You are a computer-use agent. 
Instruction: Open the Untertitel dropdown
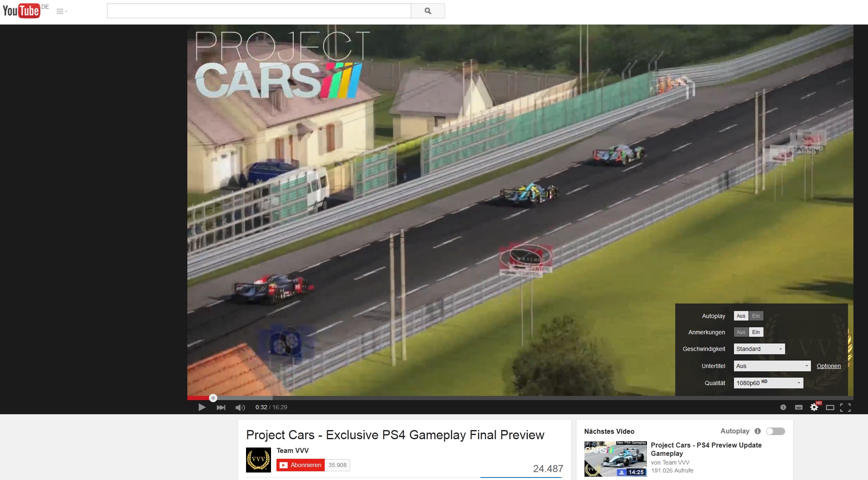(772, 366)
